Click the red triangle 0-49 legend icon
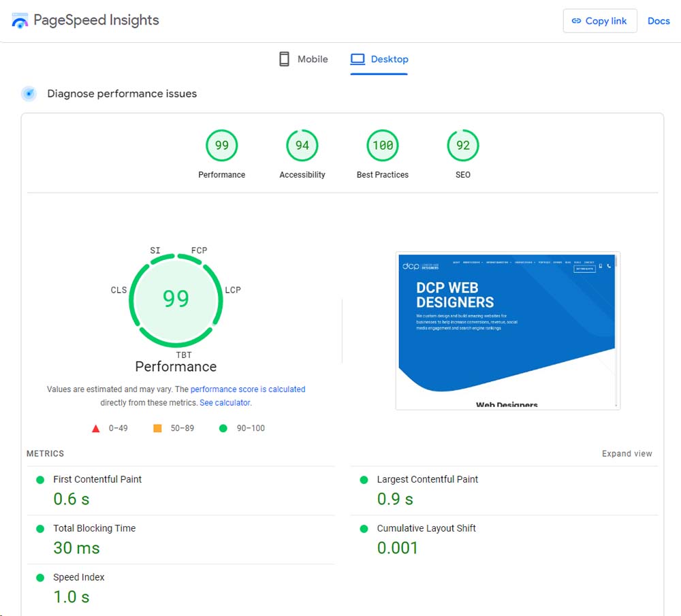The width and height of the screenshot is (681, 616). point(95,428)
